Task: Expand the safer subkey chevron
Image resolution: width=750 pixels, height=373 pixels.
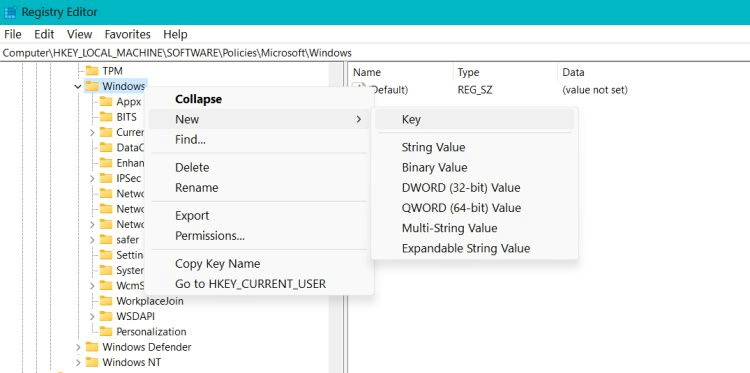Action: 92,240
